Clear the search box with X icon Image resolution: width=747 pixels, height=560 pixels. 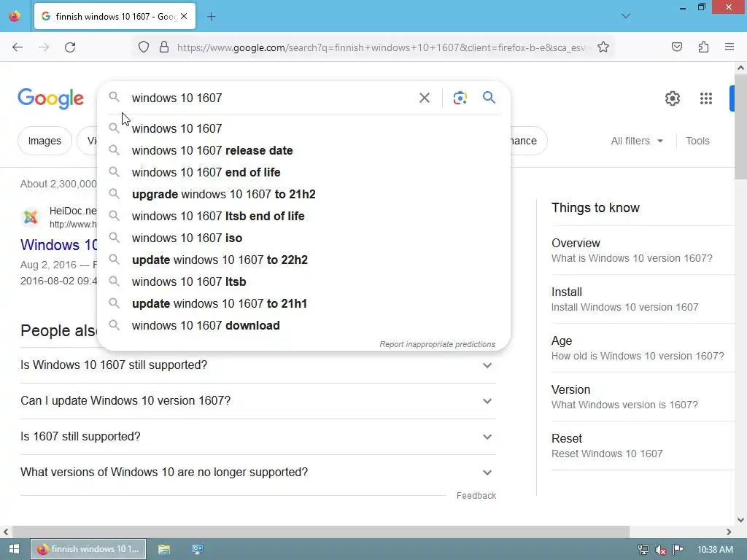[425, 98]
